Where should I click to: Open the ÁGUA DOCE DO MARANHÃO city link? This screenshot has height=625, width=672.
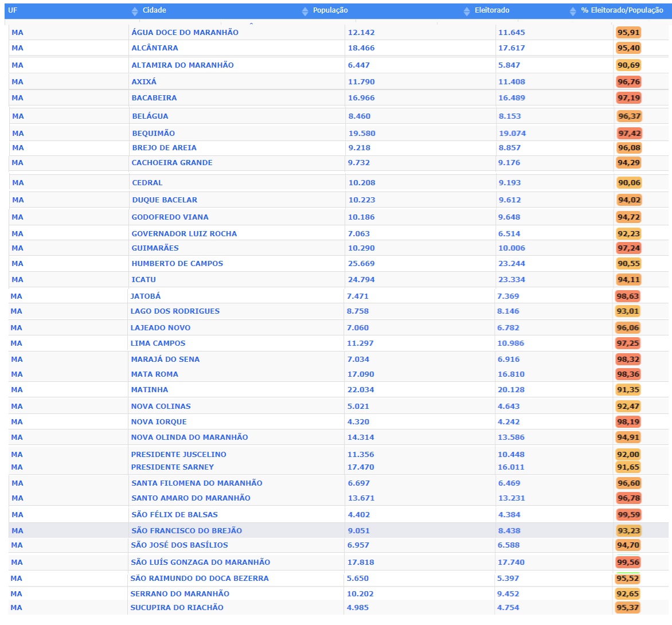click(185, 33)
